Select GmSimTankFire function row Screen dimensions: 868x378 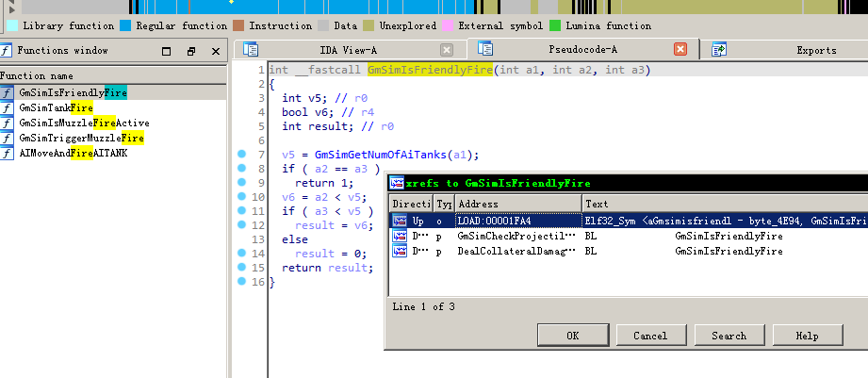point(113,107)
